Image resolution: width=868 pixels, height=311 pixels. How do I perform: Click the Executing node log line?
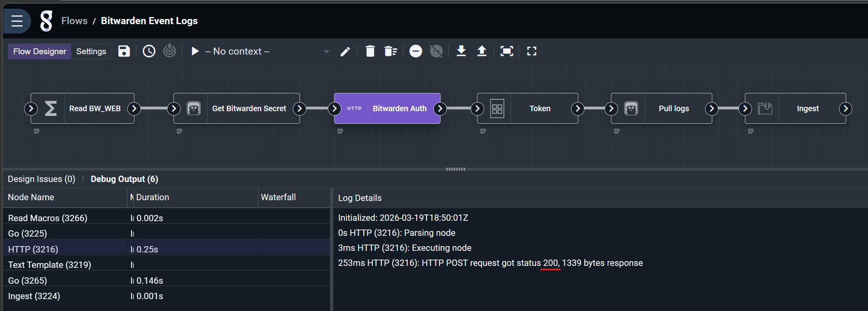coord(405,248)
